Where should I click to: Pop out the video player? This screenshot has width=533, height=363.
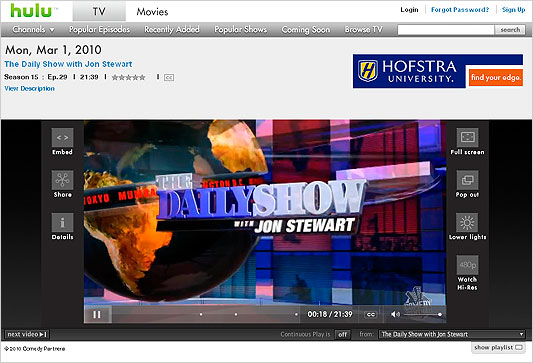tap(467, 180)
